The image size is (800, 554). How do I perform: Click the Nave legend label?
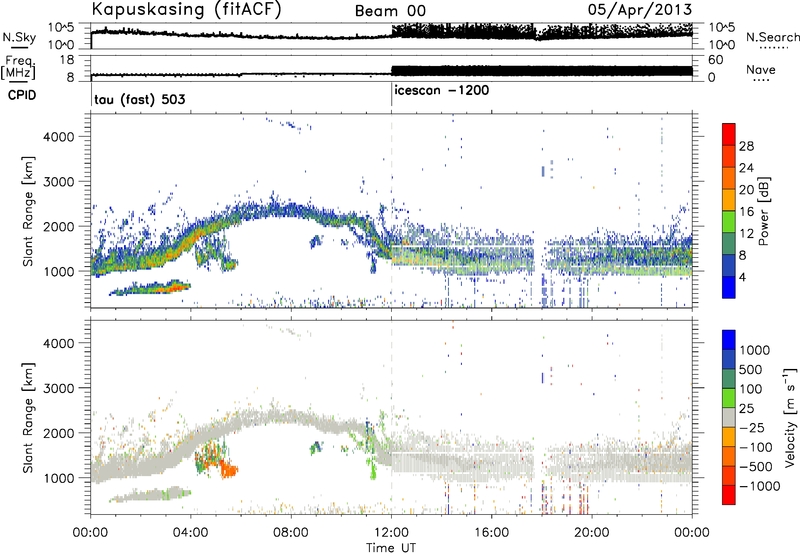[760, 69]
